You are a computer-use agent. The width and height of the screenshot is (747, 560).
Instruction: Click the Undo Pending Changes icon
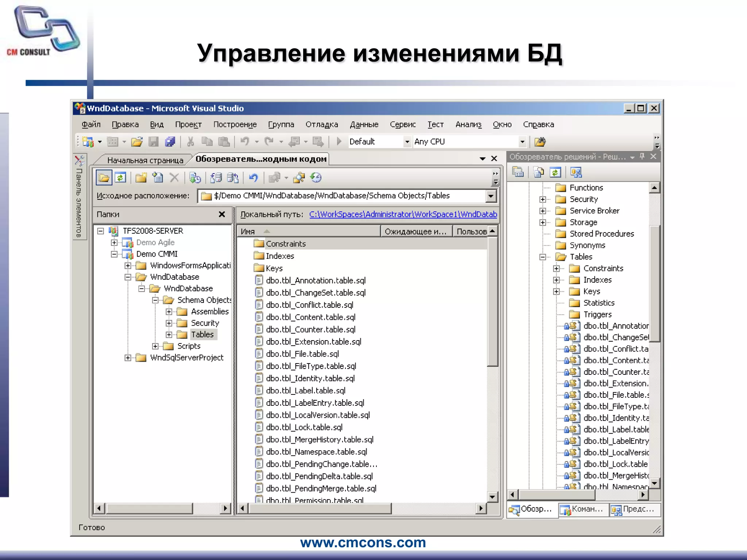pyautogui.click(x=253, y=178)
